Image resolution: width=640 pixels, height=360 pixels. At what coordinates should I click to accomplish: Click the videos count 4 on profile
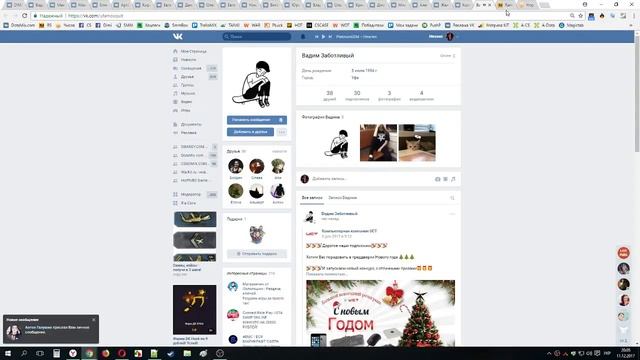point(422,96)
